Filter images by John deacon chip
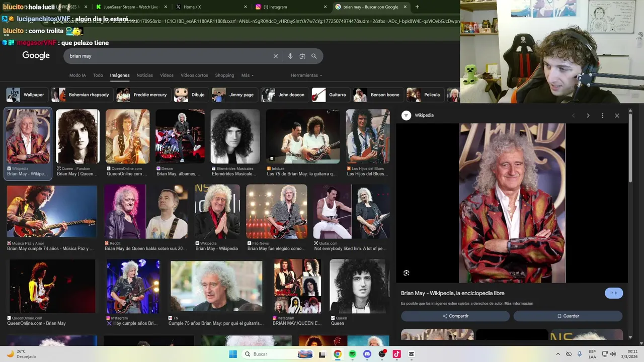 [284, 95]
